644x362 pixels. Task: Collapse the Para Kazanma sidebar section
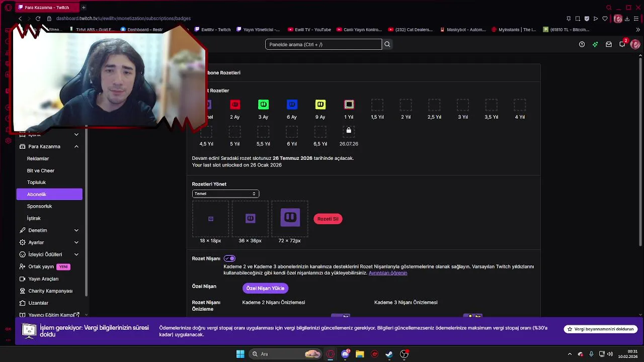click(76, 146)
